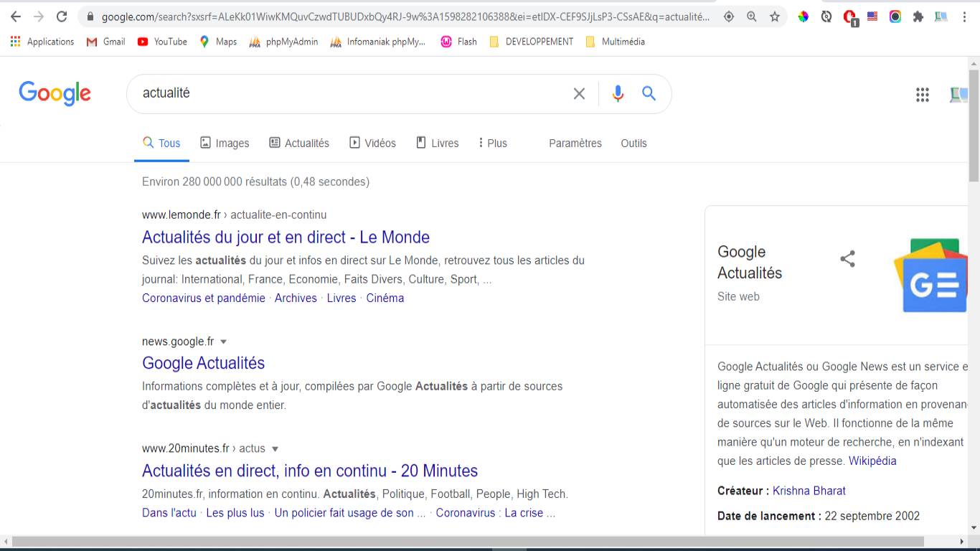Open the YouTube bookmark
The height and width of the screenshot is (551, 980).
pyautogui.click(x=162, y=42)
